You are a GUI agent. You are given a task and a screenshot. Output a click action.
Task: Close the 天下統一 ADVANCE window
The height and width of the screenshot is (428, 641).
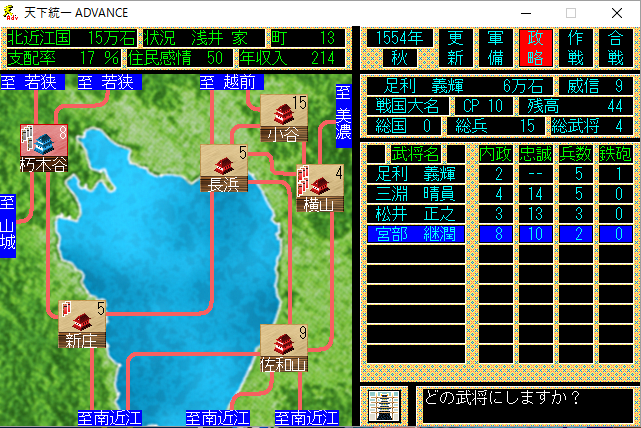click(x=617, y=13)
